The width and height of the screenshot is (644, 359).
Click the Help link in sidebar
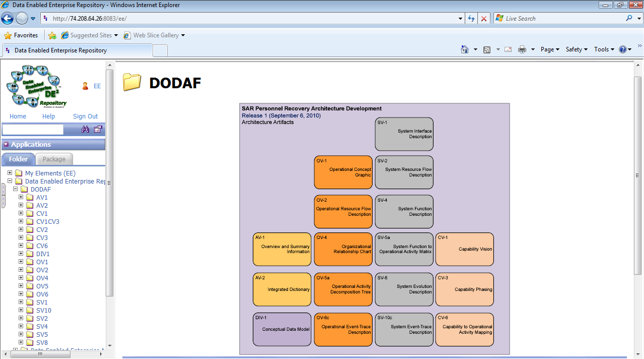pyautogui.click(x=48, y=116)
